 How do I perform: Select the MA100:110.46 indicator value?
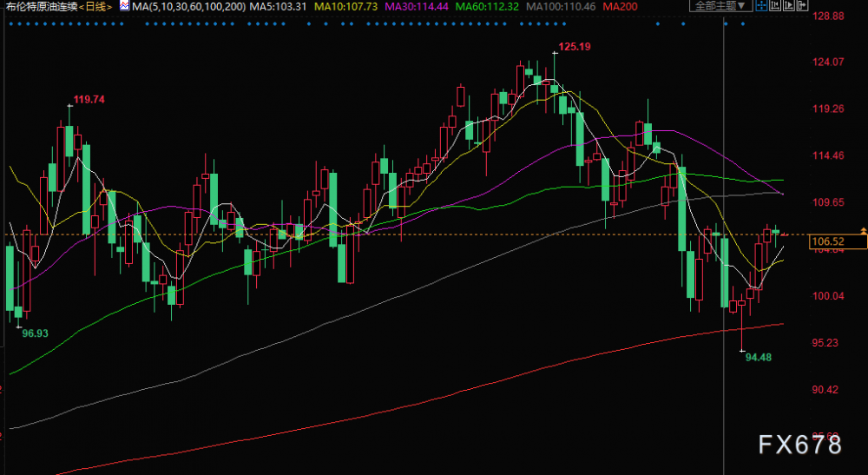tap(560, 7)
